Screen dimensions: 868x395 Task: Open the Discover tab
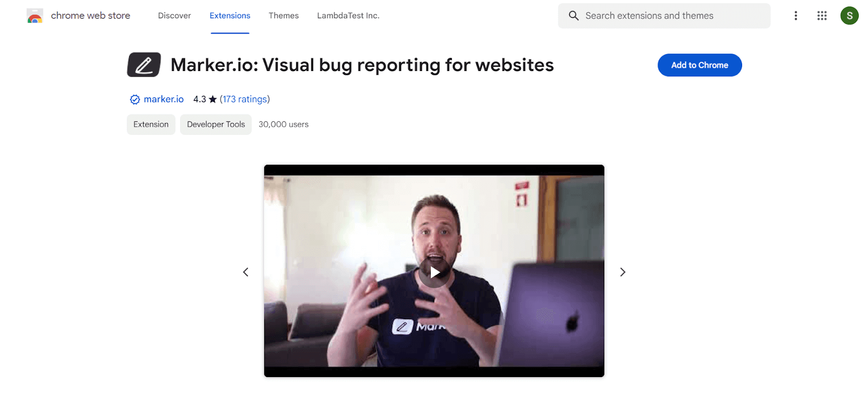[174, 16]
